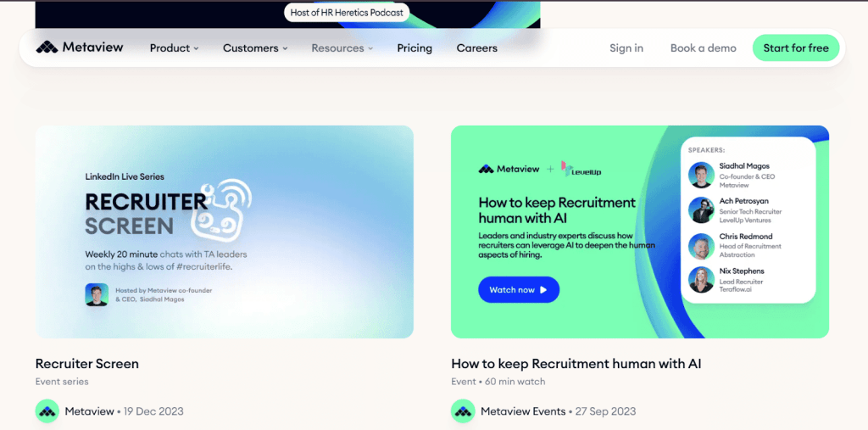Click the LevelUp logo on the banner

coord(581,170)
